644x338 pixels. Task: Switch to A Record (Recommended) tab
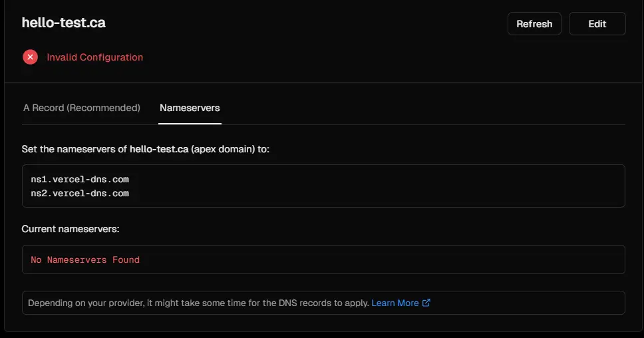[x=82, y=108]
